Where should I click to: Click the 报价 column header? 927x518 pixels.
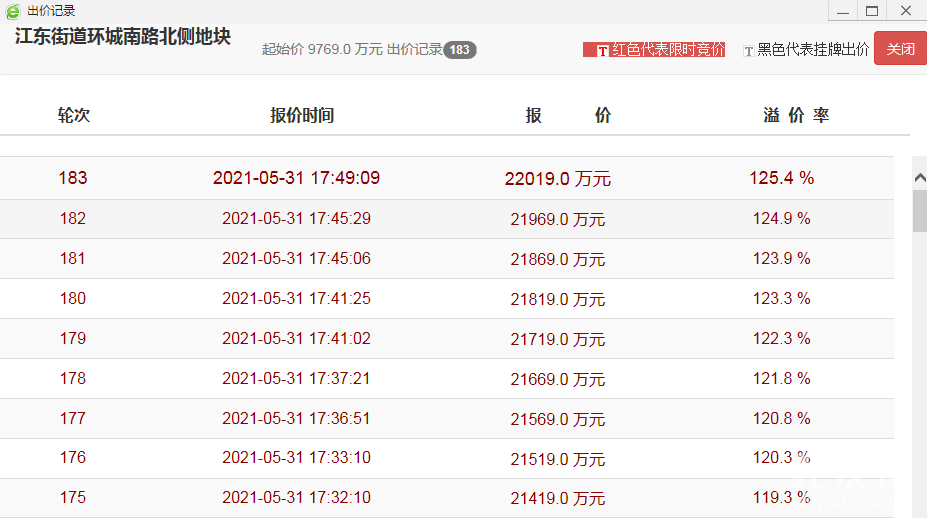pyautogui.click(x=568, y=115)
